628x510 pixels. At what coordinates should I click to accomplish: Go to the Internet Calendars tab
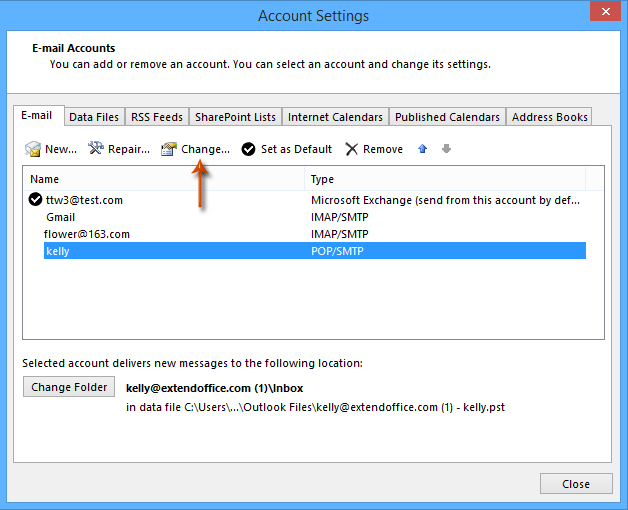tap(335, 117)
